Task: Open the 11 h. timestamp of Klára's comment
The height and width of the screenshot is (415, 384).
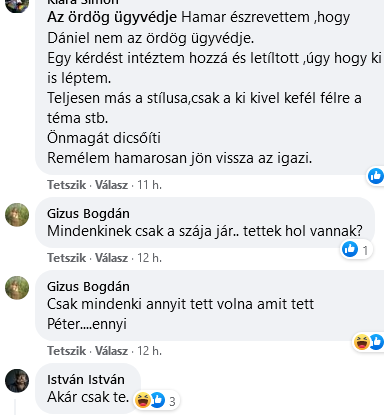Action: pos(150,185)
